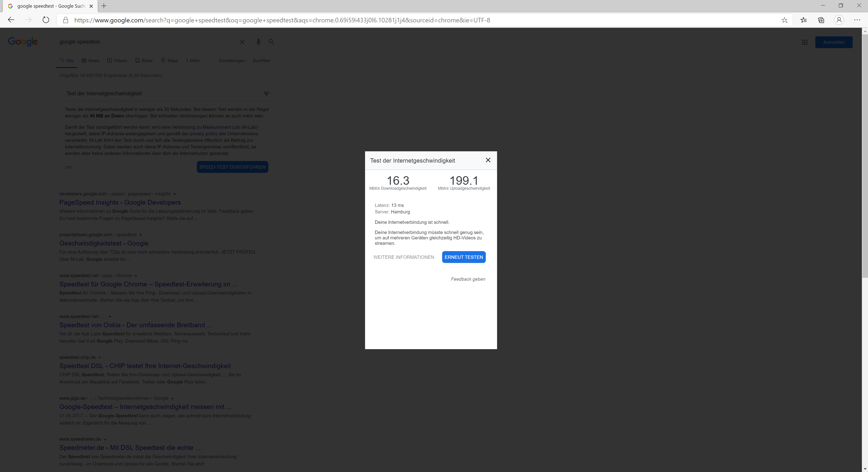Open a new browser tab

[104, 6]
